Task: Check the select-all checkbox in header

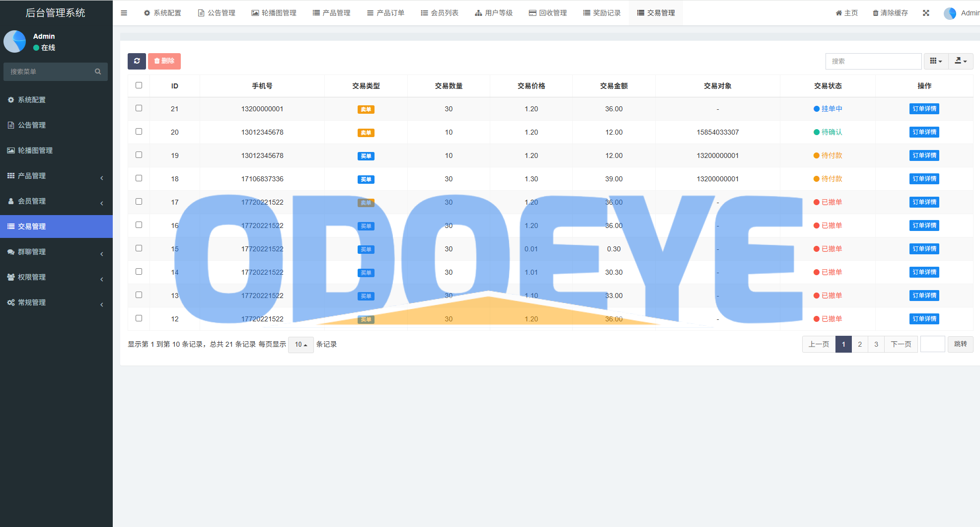Action: pos(139,85)
